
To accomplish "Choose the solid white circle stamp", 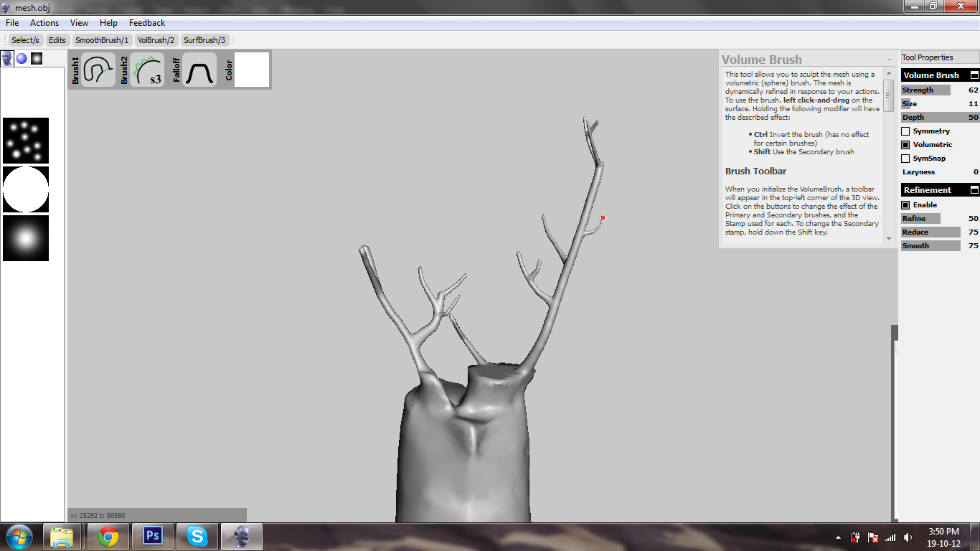I will point(26,189).
